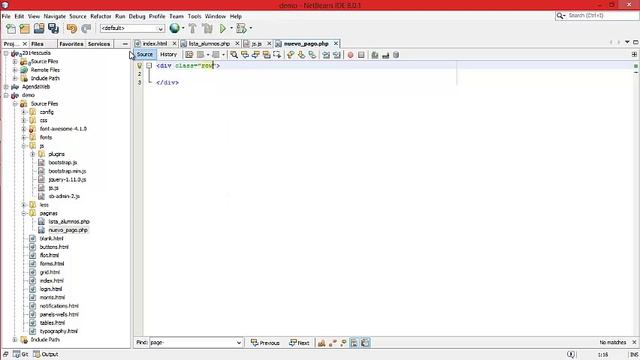The height and width of the screenshot is (360, 640).
Task: Expand the AgendaWeb project node
Action: click(6, 87)
